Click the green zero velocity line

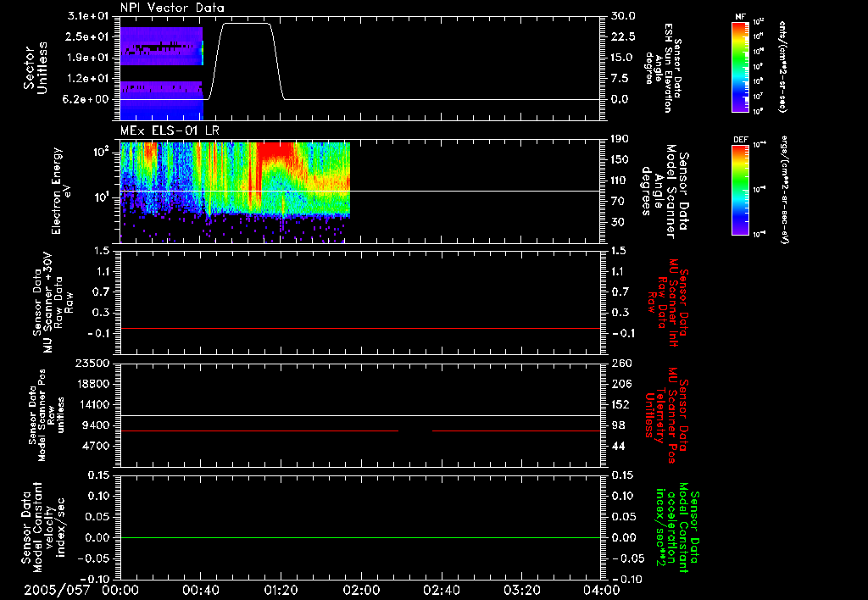360,537
